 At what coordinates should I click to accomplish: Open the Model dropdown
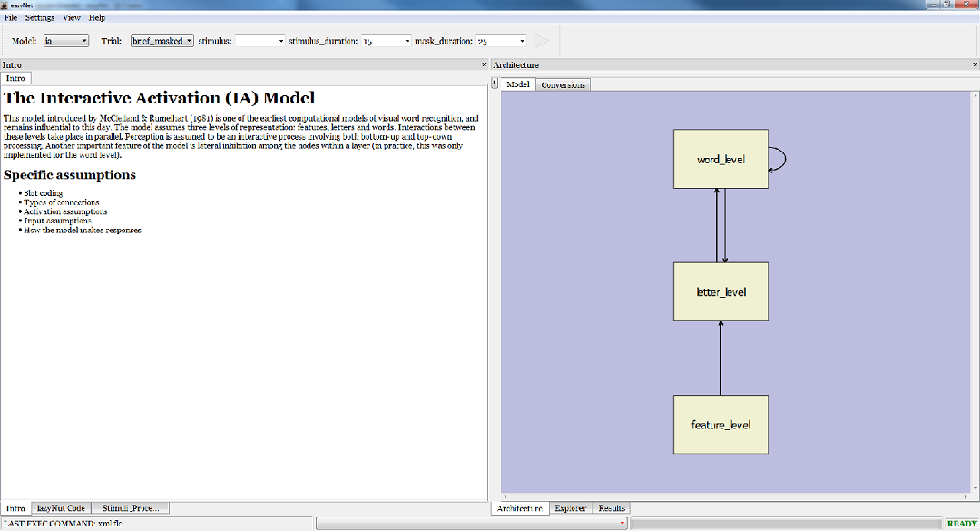(x=83, y=41)
